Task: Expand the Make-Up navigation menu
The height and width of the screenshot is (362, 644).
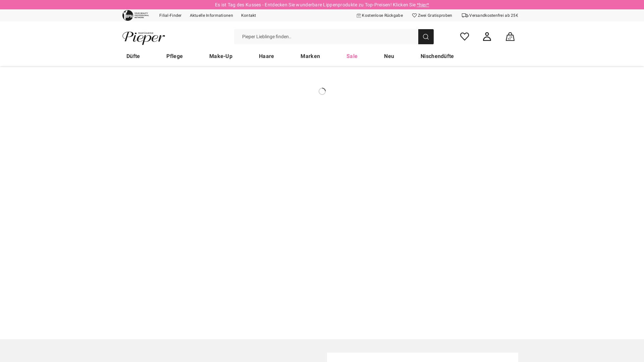Action: point(221,56)
